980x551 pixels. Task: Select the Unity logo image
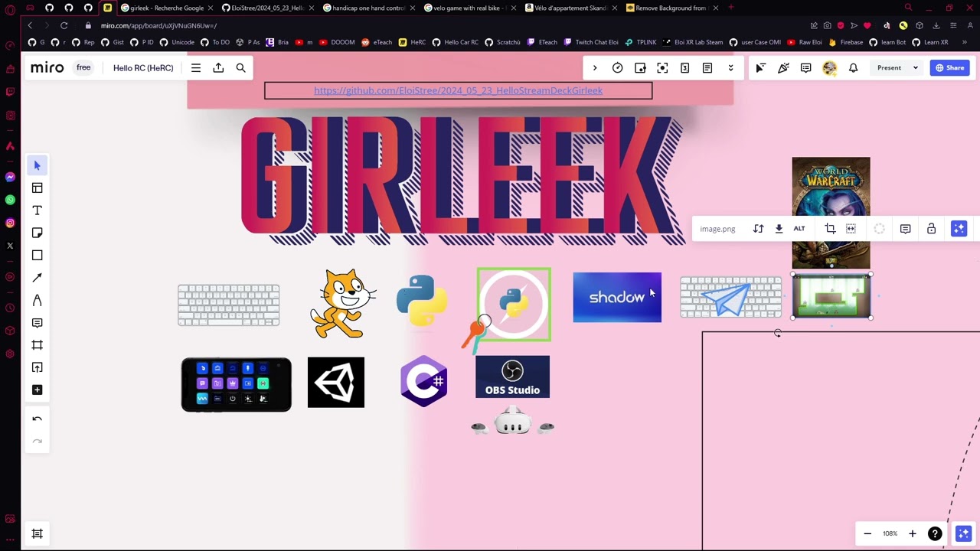pyautogui.click(x=336, y=382)
